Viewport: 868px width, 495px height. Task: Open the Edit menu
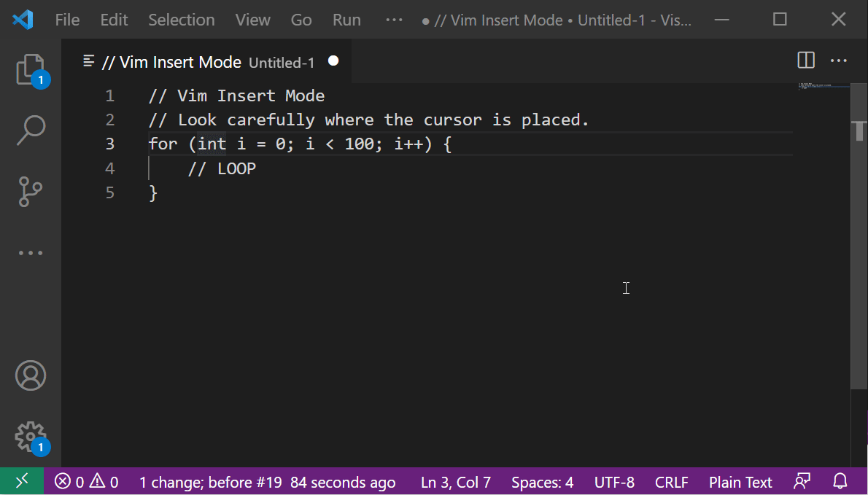click(114, 20)
